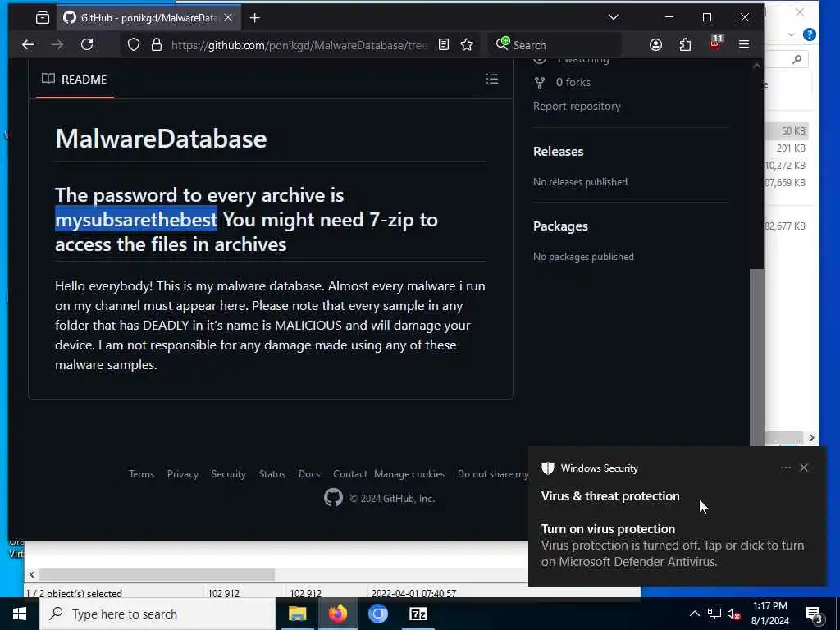Screen dimensions: 840x630
Task: Click Report repository link
Action: 577,106
